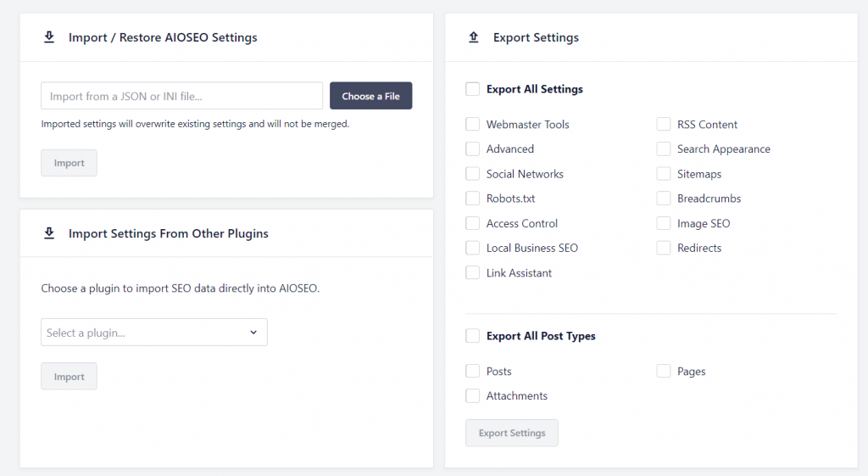The image size is (868, 476).
Task: Click the Import Settings From Other Plugins icon
Action: (48, 233)
